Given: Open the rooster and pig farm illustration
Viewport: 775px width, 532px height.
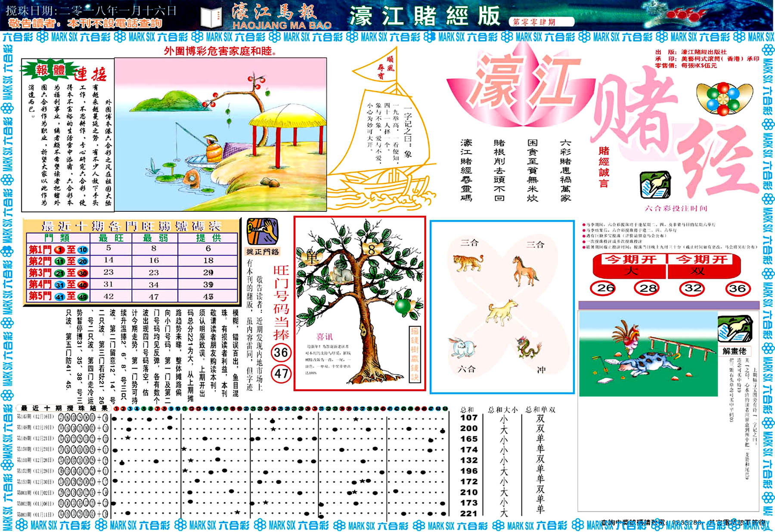Looking at the screenshot, I should [648, 354].
